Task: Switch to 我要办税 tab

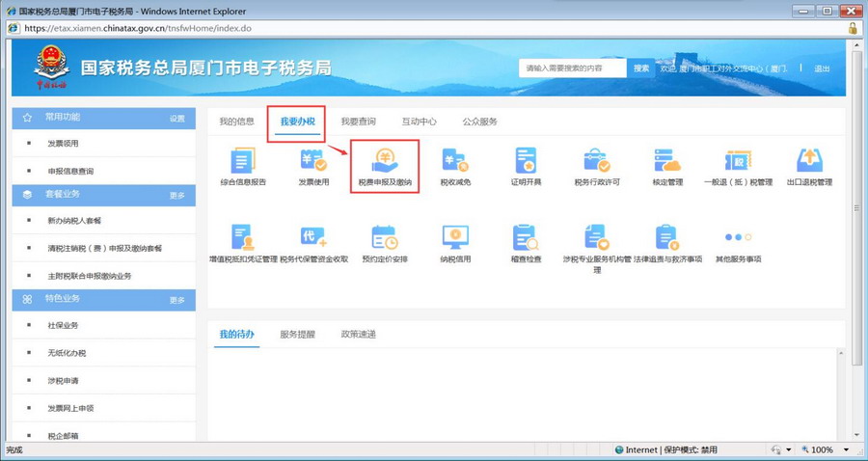Action: (x=298, y=122)
